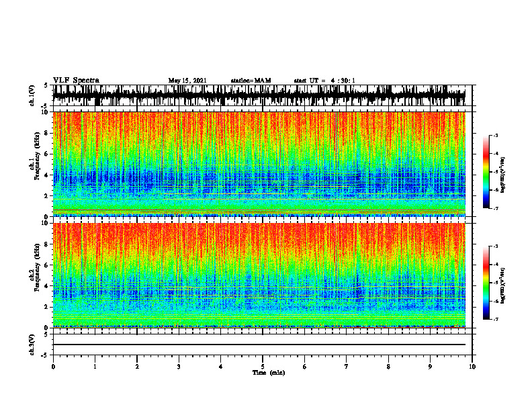Click the "ch.3(V)" axis label

click(x=32, y=345)
